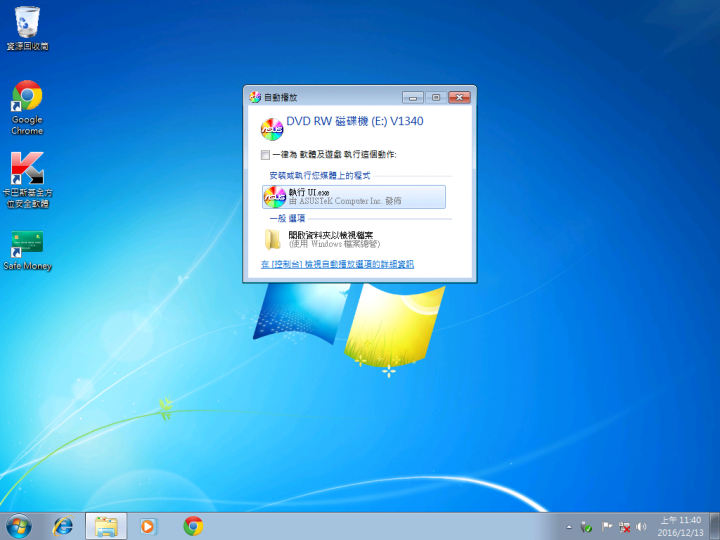Run UI.exe from ASUSTeK Computer Inc.
The height and width of the screenshot is (540, 720).
[354, 197]
